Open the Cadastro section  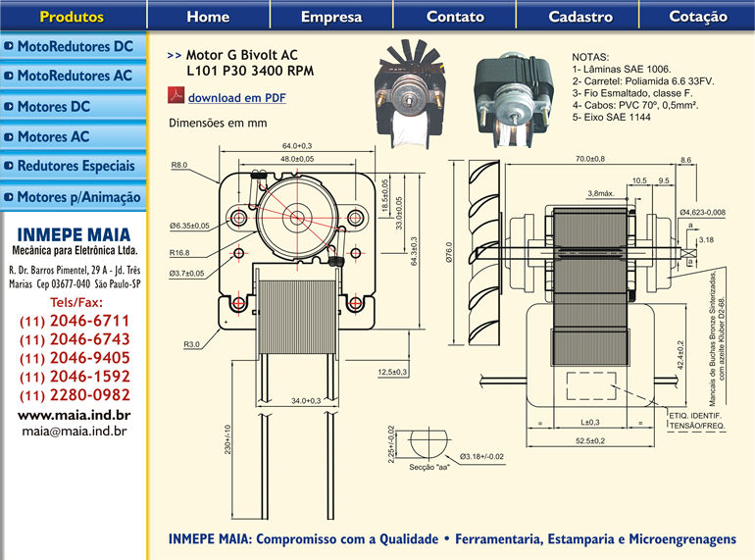[x=580, y=17]
